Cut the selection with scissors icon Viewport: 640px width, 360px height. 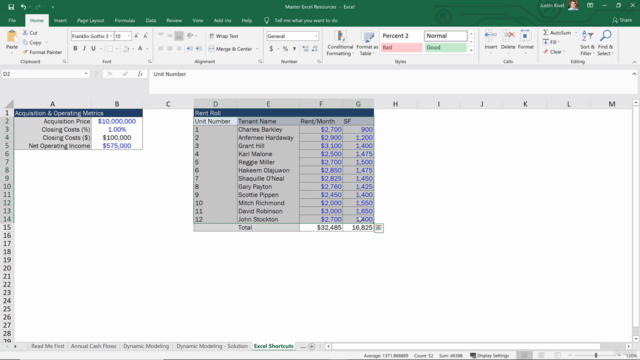tap(25, 33)
